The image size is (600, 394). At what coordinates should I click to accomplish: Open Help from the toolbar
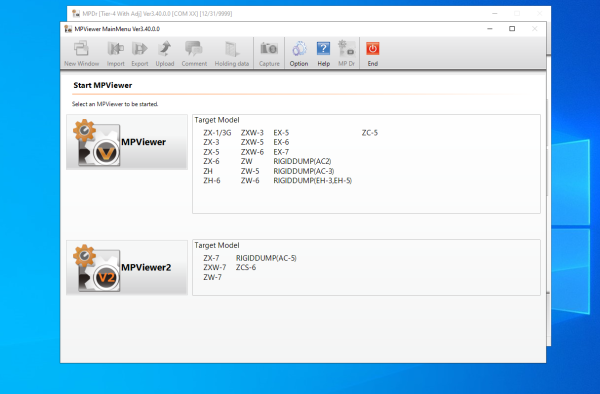click(323, 54)
